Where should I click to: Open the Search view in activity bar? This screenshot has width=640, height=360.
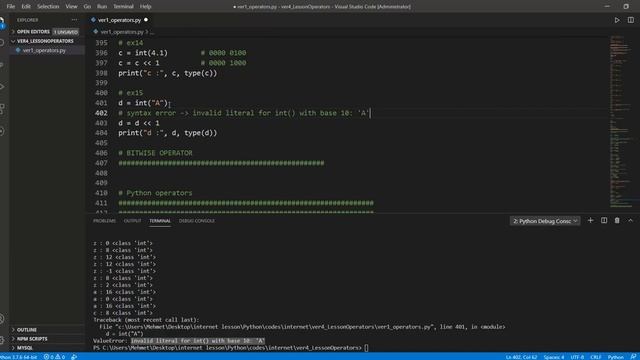click(2, 42)
